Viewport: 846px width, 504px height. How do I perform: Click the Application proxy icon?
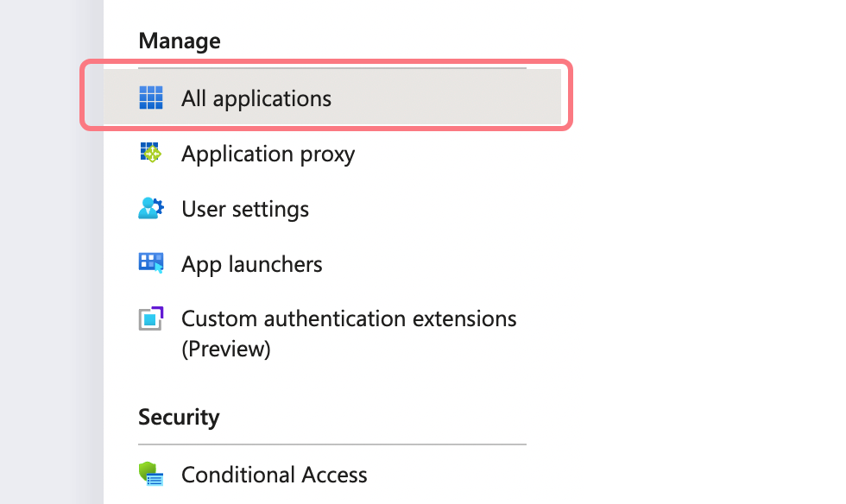pos(151,154)
